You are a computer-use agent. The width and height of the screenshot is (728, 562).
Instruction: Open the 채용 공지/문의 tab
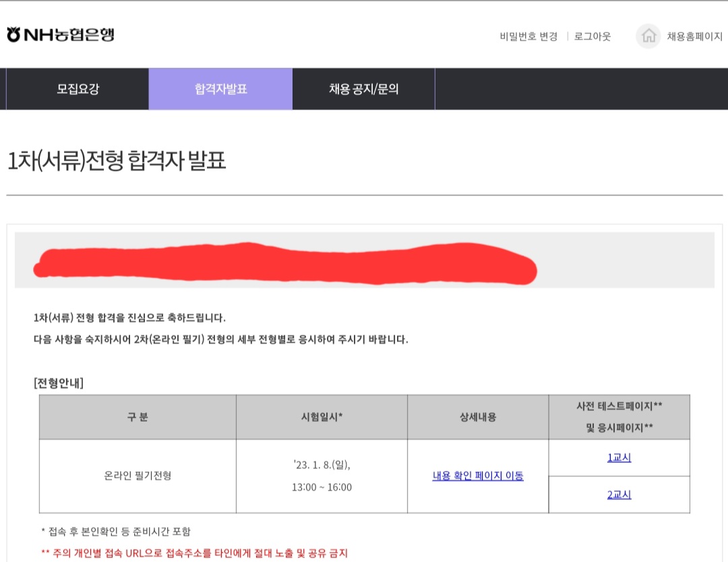(364, 88)
